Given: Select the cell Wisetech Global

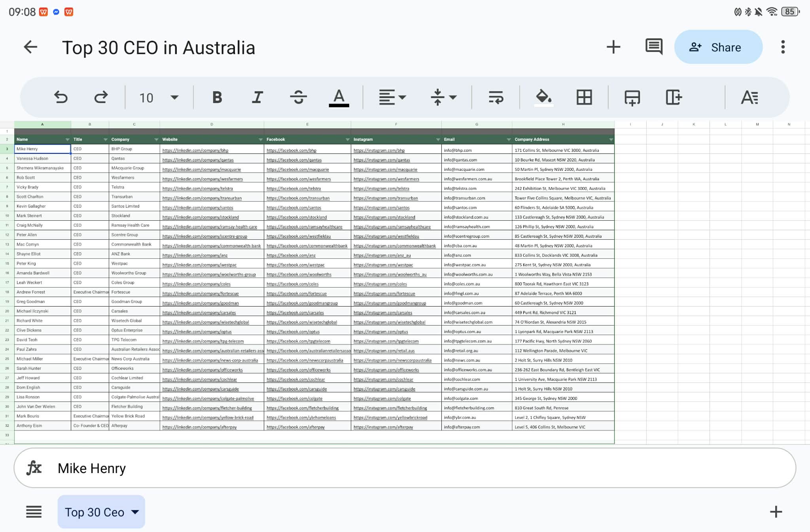Looking at the screenshot, I should point(134,321).
